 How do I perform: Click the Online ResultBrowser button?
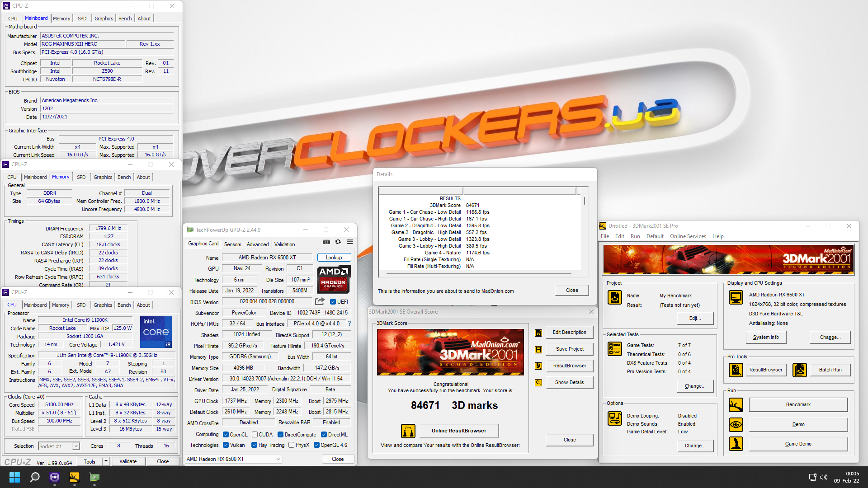tap(459, 431)
